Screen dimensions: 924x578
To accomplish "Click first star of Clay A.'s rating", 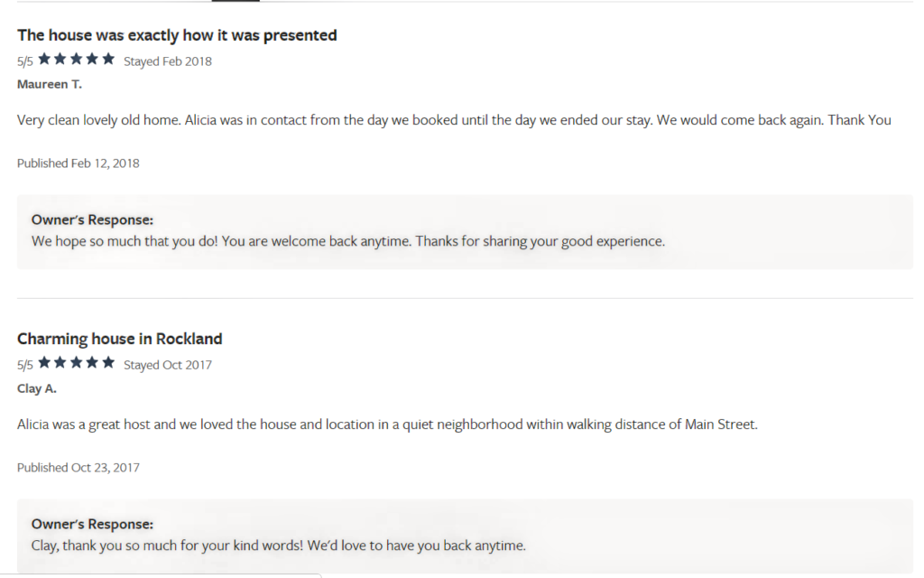I will tap(44, 363).
